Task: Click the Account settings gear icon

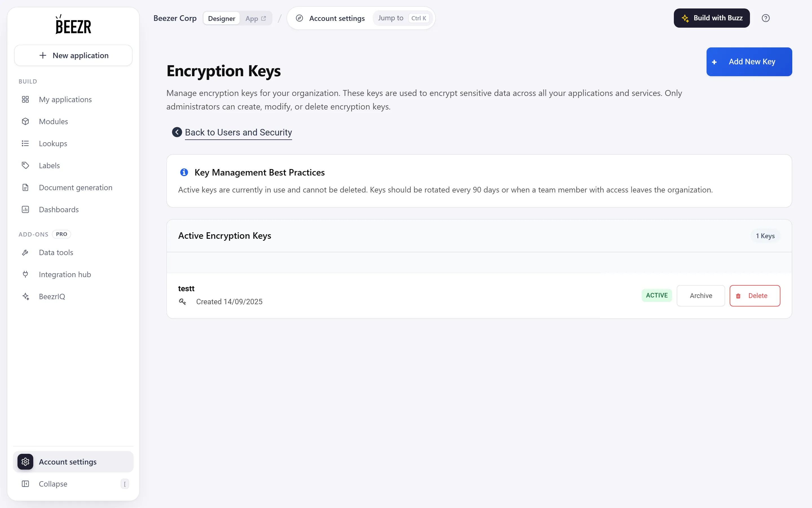Action: click(x=25, y=462)
